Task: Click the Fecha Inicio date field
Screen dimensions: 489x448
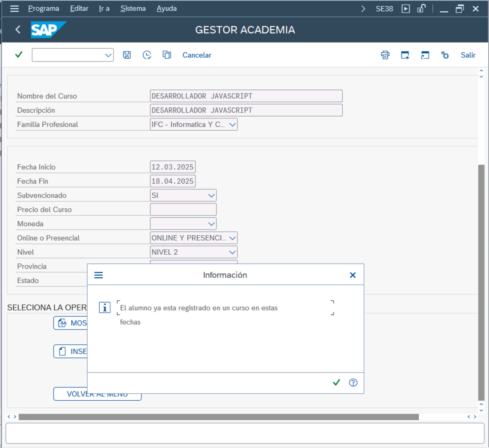Action: [x=173, y=167]
